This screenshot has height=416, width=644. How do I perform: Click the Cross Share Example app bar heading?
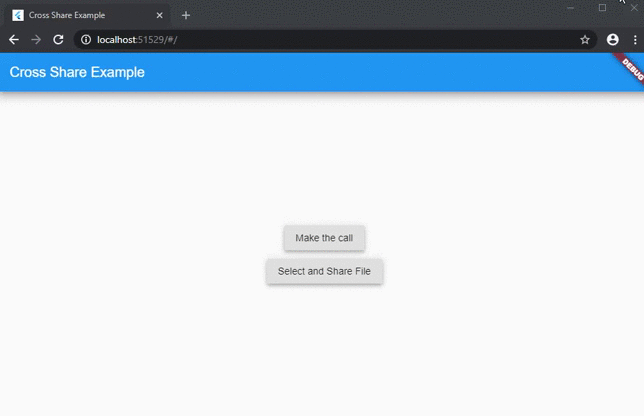77,72
